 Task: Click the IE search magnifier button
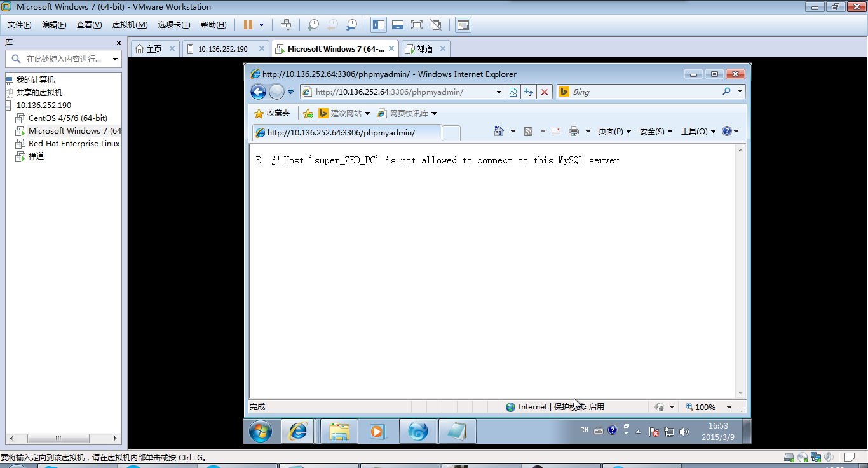pos(727,92)
